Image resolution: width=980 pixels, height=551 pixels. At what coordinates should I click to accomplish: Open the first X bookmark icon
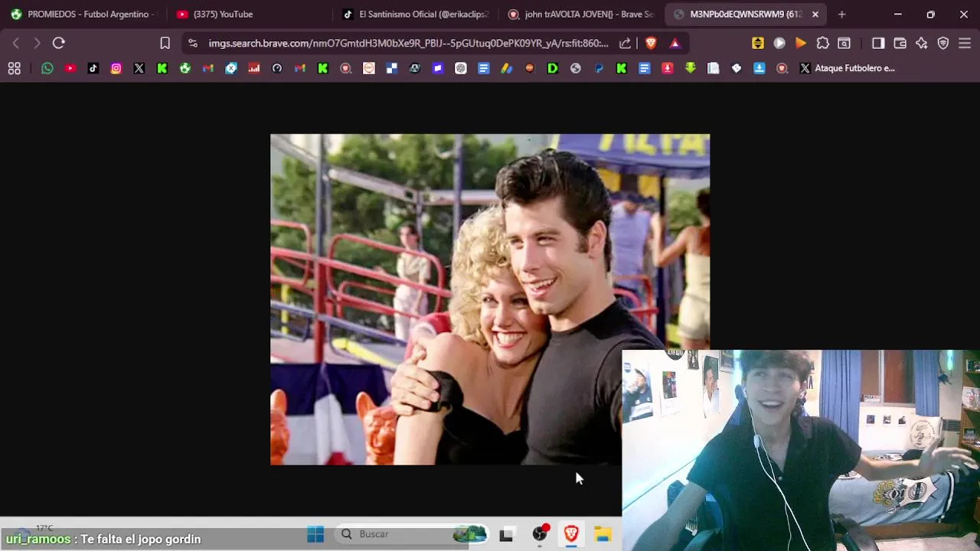click(139, 68)
